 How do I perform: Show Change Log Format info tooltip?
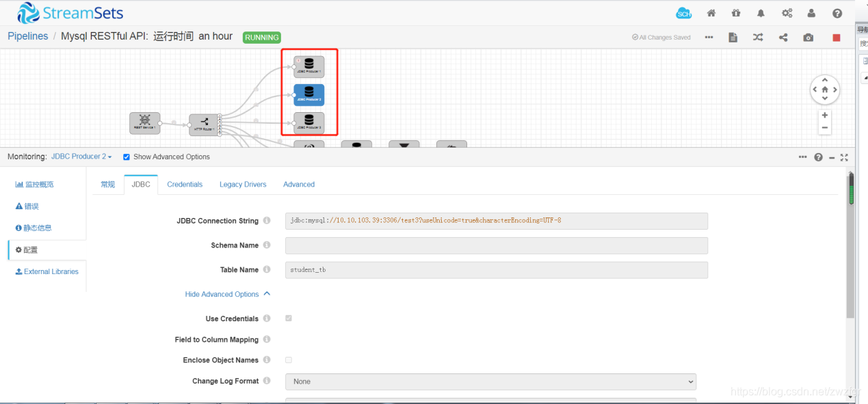pyautogui.click(x=267, y=381)
